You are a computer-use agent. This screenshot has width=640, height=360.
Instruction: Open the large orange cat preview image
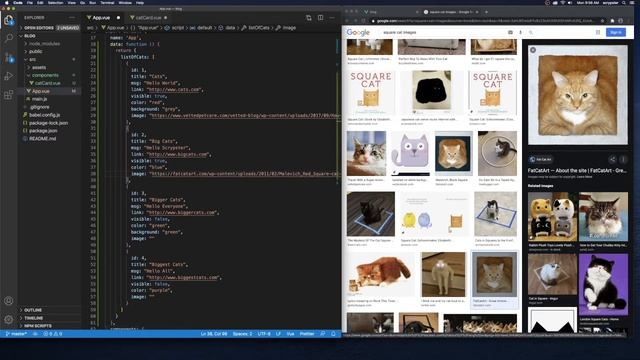pyautogui.click(x=578, y=95)
